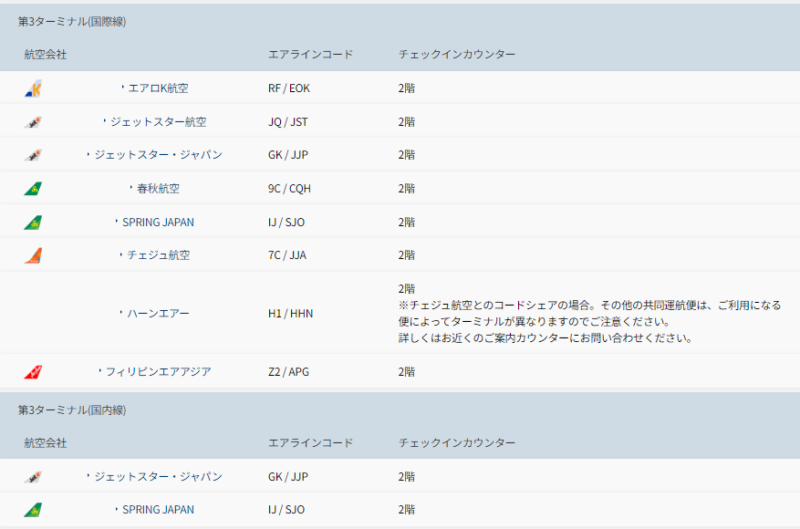Open ジェットスター・ジャパン link in international list
The height and width of the screenshot is (529, 800).
point(158,155)
